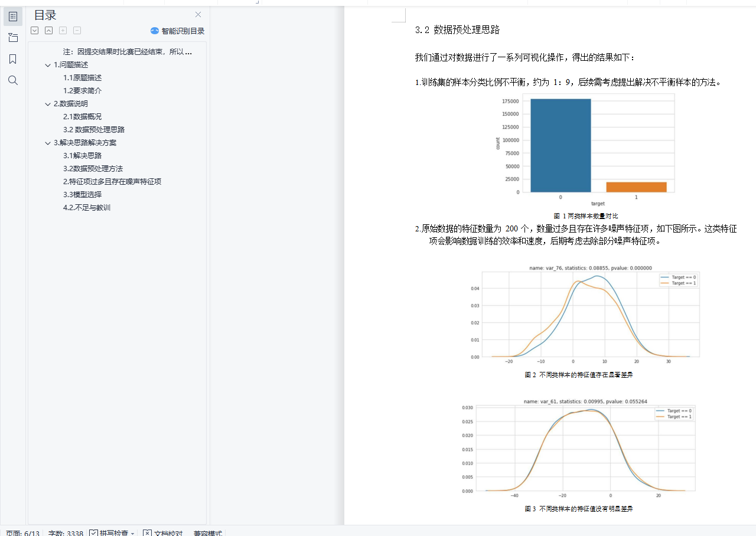Screen dimensions: 756x536
Task: Close the 目录 panel
Action: click(x=198, y=15)
